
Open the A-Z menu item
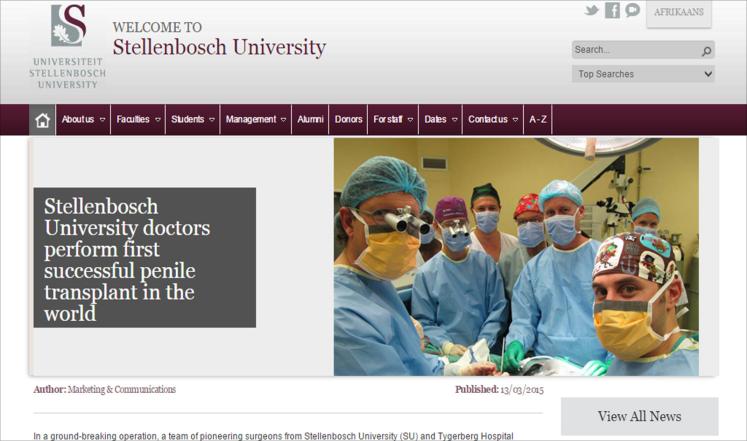(x=538, y=120)
